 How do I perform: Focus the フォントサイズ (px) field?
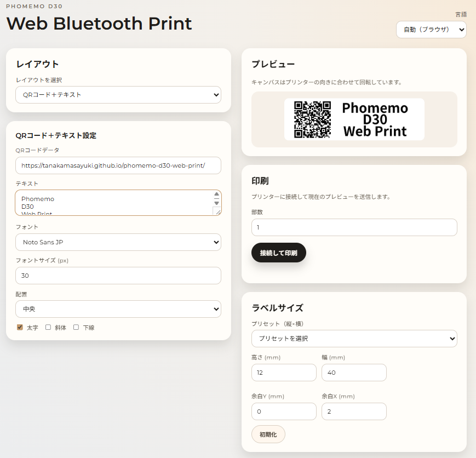118,276
